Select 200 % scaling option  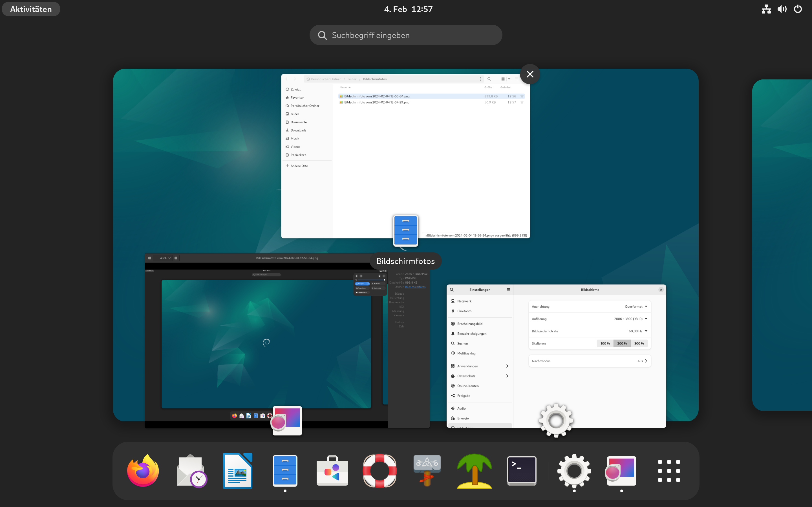pyautogui.click(x=622, y=343)
